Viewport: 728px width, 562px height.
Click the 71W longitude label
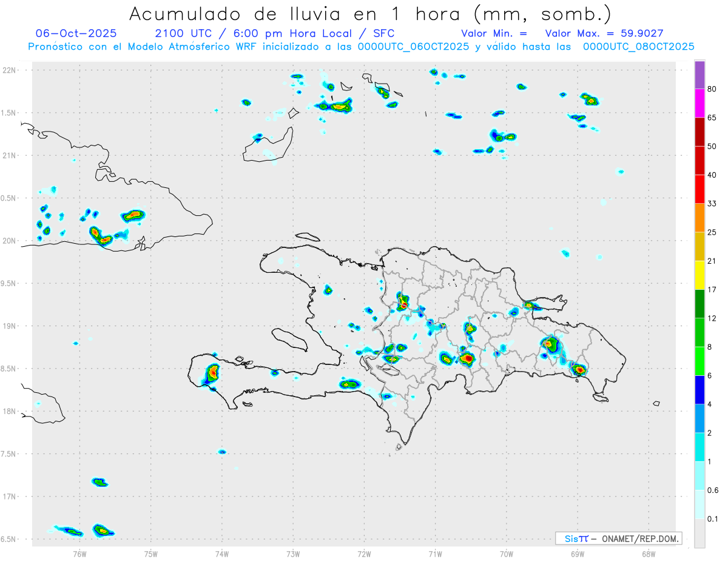[x=435, y=554]
